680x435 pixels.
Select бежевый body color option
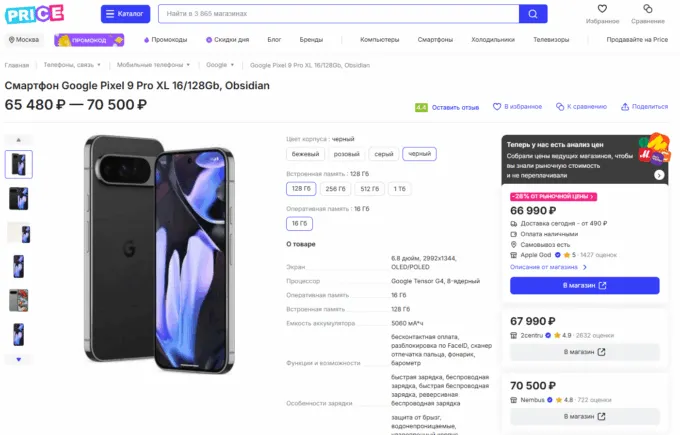click(x=305, y=154)
